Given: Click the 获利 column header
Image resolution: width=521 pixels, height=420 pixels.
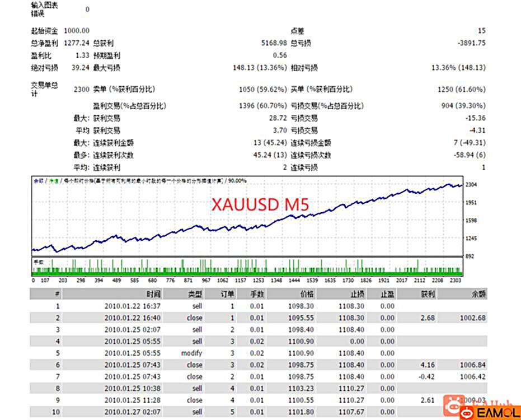Looking at the screenshot, I should 428,294.
